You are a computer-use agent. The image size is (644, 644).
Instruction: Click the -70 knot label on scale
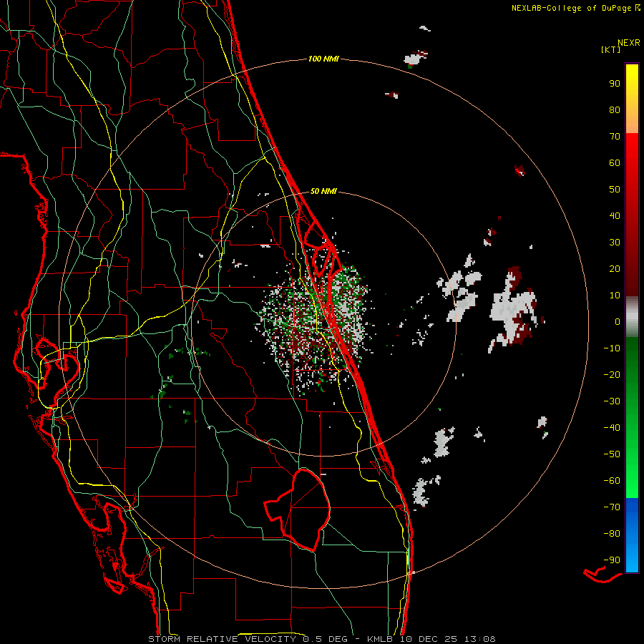(x=612, y=507)
